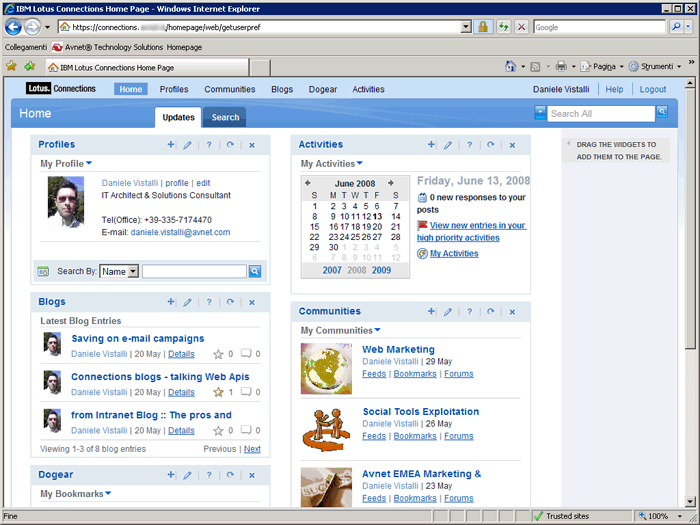Screen dimensions: 700x525
Task: Click the Logout link
Action: (x=653, y=89)
